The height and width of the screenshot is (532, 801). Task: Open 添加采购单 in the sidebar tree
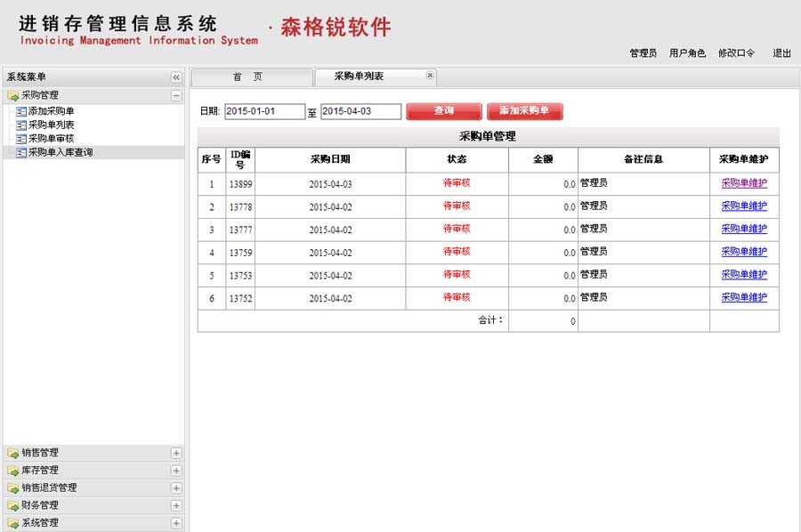coord(51,111)
